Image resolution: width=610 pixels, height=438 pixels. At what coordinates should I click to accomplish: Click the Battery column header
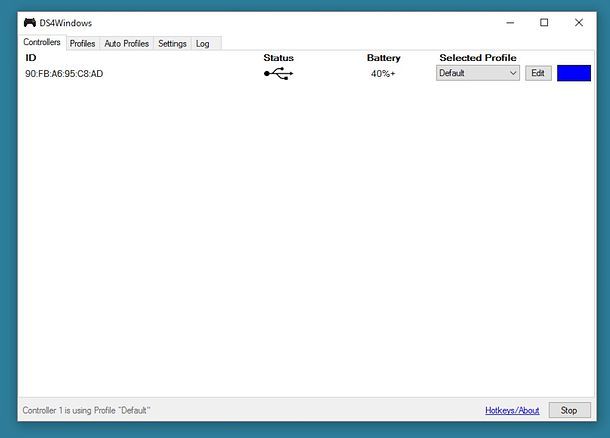coord(384,58)
